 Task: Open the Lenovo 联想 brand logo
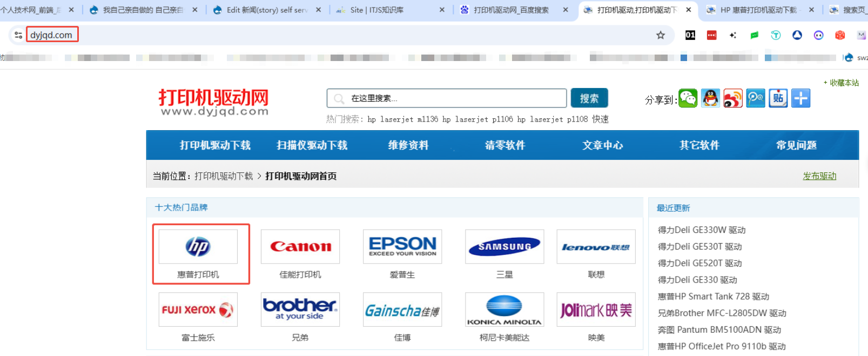pyautogui.click(x=596, y=247)
